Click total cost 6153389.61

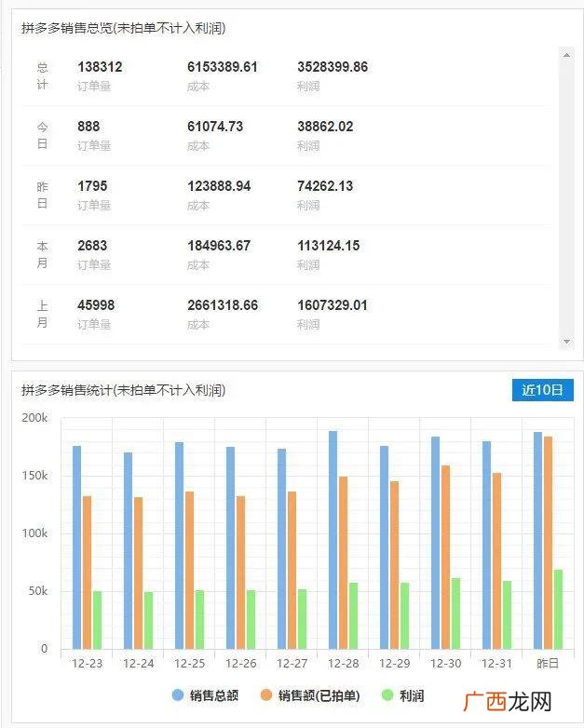coord(223,67)
